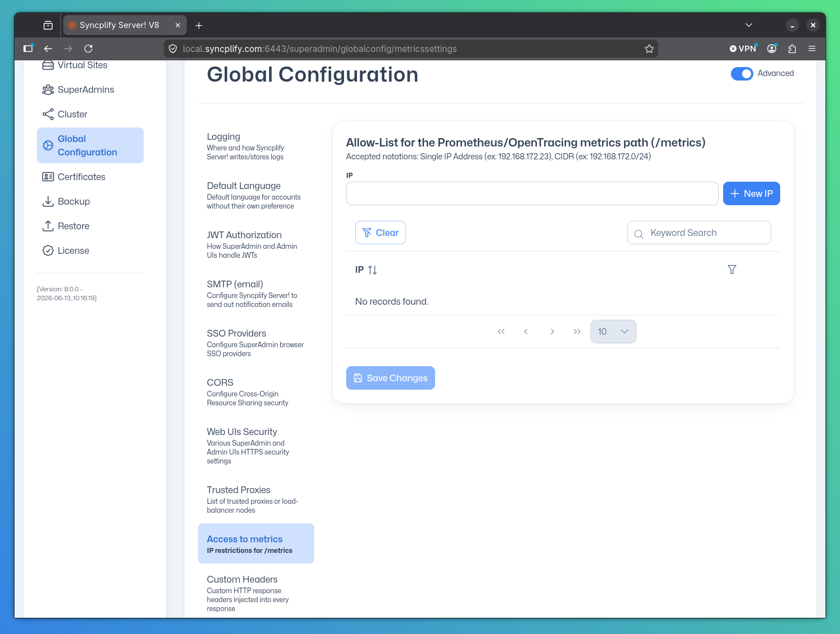Click the SuperAdmins people icon

[x=48, y=89]
